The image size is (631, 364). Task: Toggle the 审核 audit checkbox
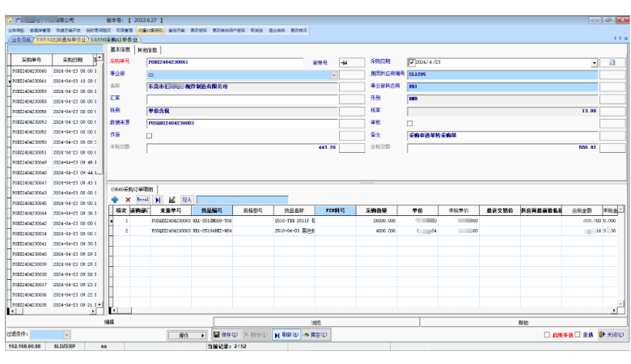[x=409, y=124]
